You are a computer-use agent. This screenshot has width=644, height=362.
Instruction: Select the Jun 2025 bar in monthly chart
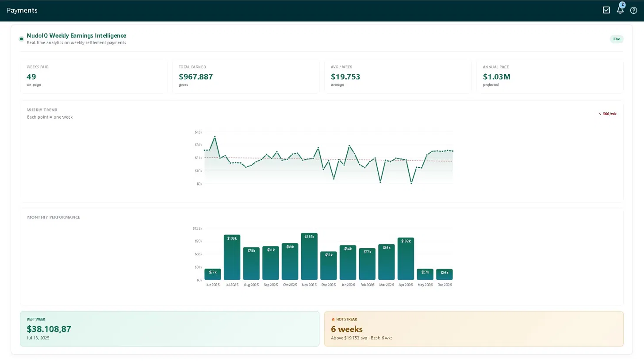pyautogui.click(x=213, y=274)
